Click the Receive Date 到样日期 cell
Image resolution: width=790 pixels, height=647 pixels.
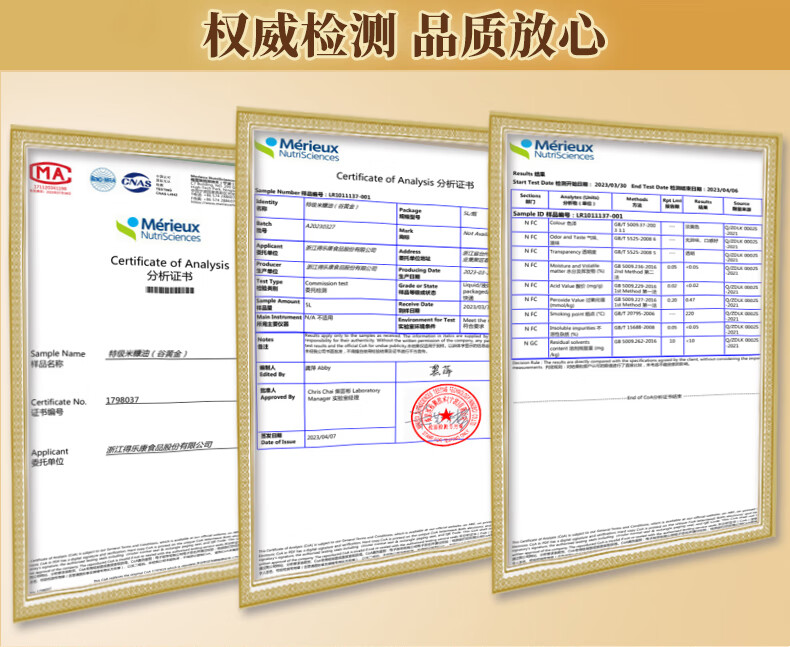[428, 308]
